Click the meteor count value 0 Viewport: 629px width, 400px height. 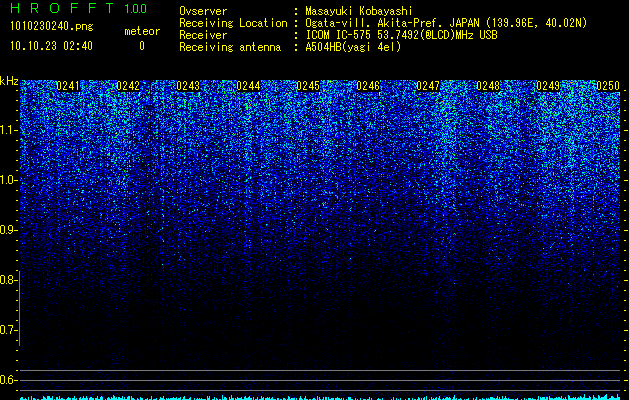(142, 46)
